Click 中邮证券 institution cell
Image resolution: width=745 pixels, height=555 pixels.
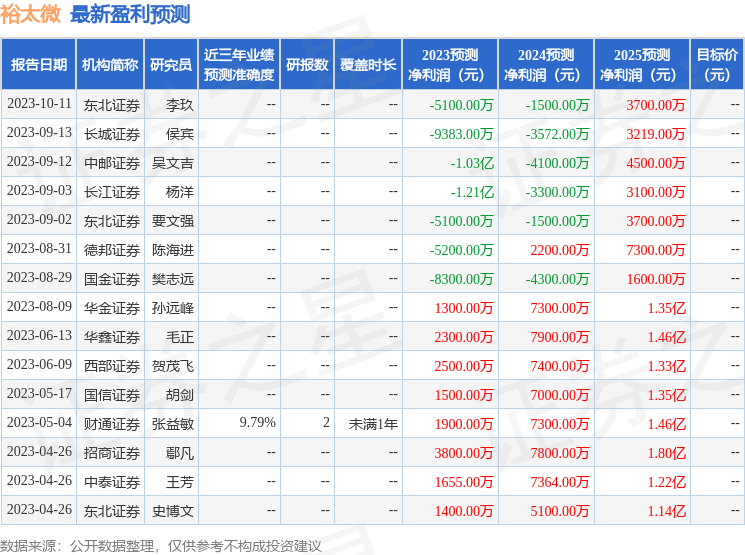[112, 163]
